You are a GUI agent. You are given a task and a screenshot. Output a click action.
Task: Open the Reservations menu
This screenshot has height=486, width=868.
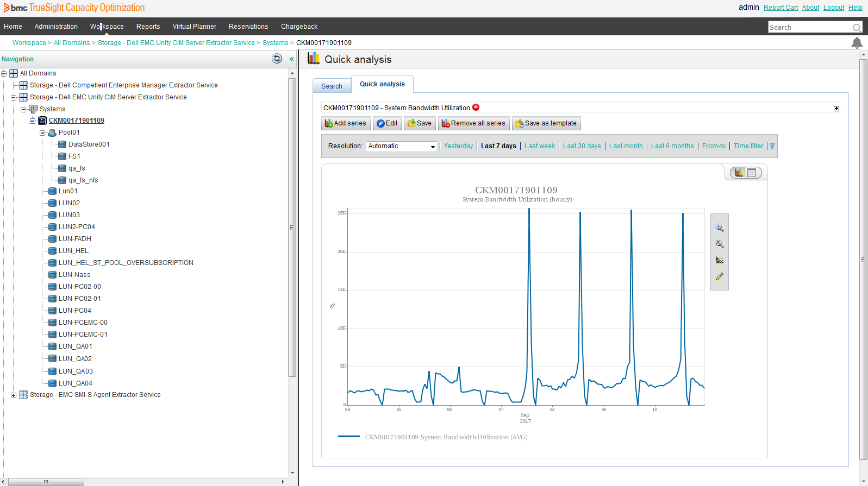(x=248, y=27)
